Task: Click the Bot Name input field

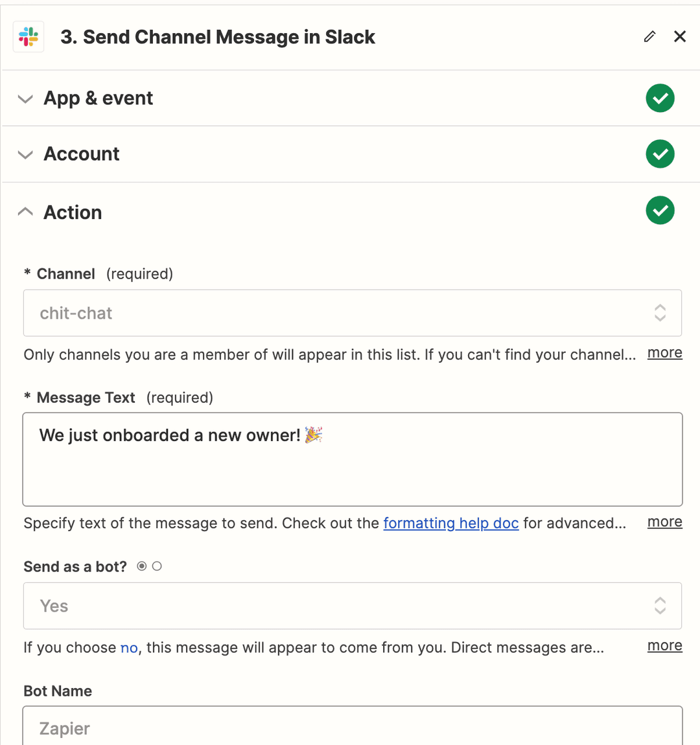Action: pos(352,727)
